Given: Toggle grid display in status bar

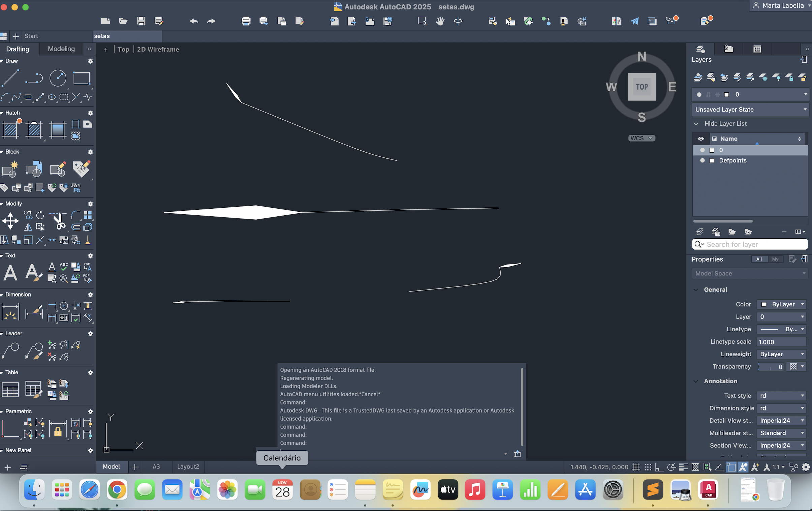Looking at the screenshot, I should (636, 467).
